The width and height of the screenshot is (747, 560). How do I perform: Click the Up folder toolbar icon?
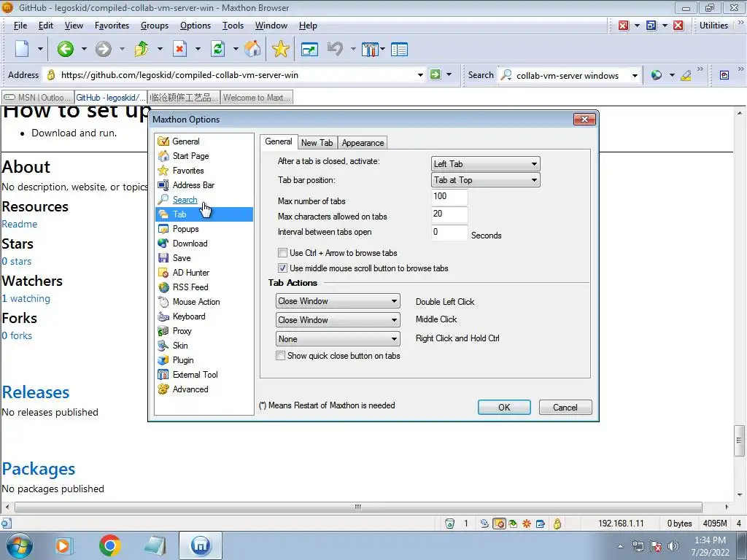142,49
